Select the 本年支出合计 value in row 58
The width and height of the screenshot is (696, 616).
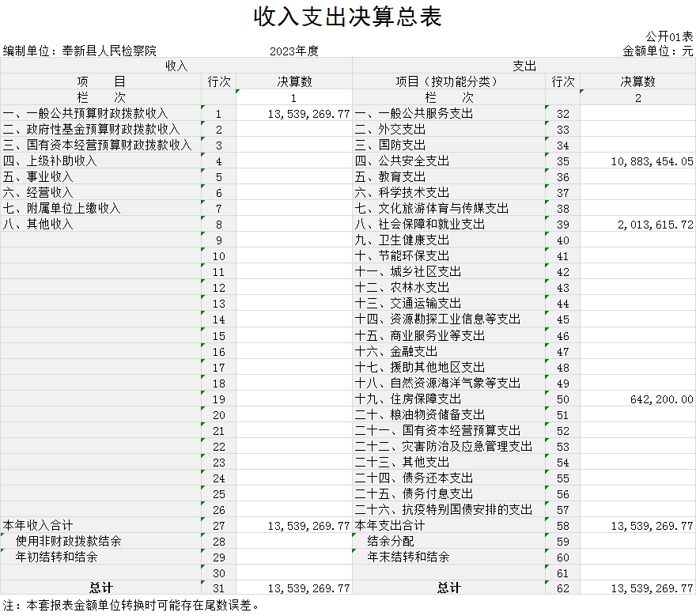pyautogui.click(x=637, y=526)
